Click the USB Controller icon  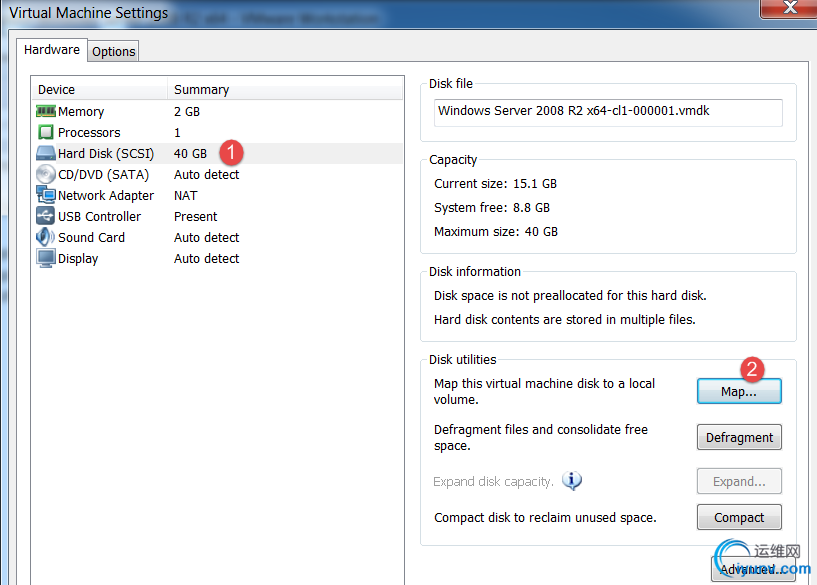[46, 216]
